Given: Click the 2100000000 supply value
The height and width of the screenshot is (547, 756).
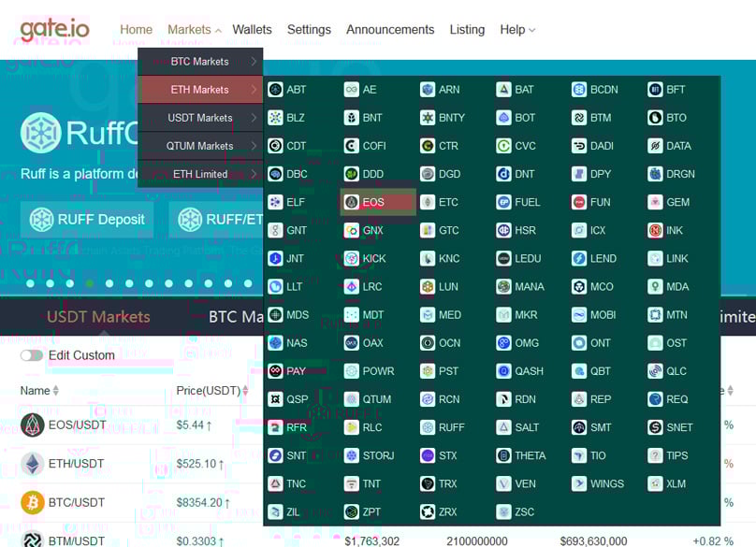Looking at the screenshot, I should click(477, 541).
